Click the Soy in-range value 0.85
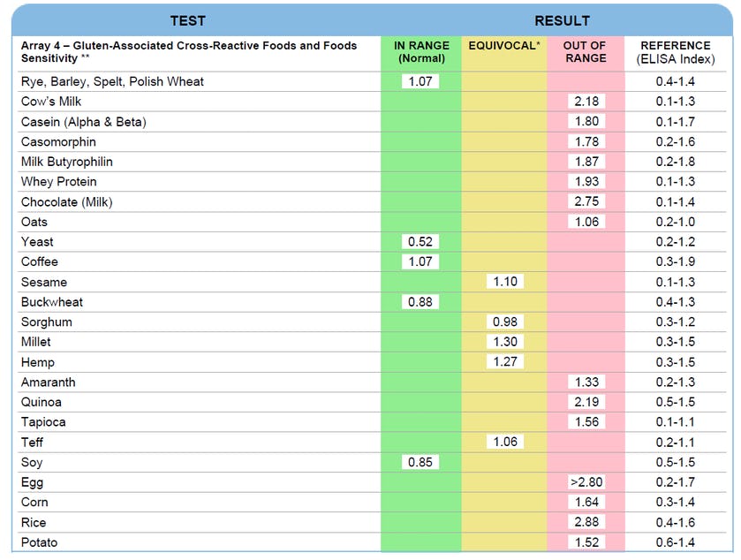Image resolution: width=741 pixels, height=560 pixels. tap(420, 462)
